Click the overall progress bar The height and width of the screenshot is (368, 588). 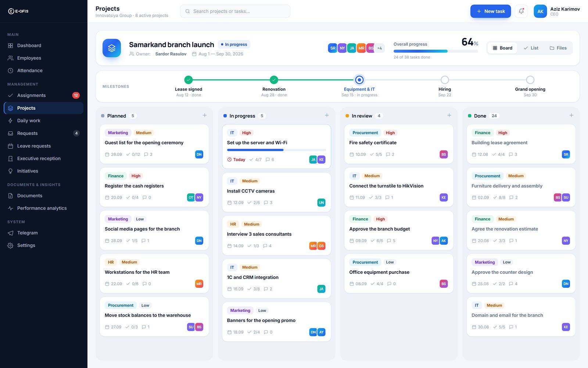pyautogui.click(x=436, y=51)
